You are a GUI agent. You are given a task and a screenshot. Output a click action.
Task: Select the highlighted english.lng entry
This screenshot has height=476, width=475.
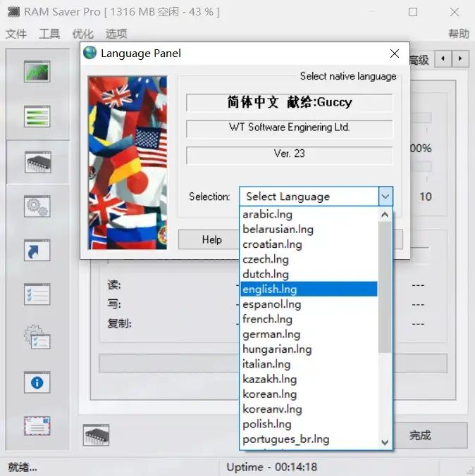(309, 289)
